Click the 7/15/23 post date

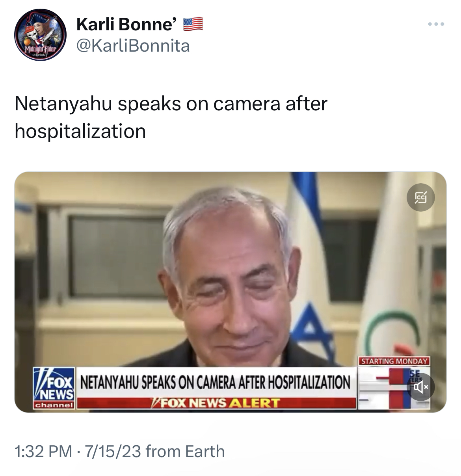coord(110,451)
